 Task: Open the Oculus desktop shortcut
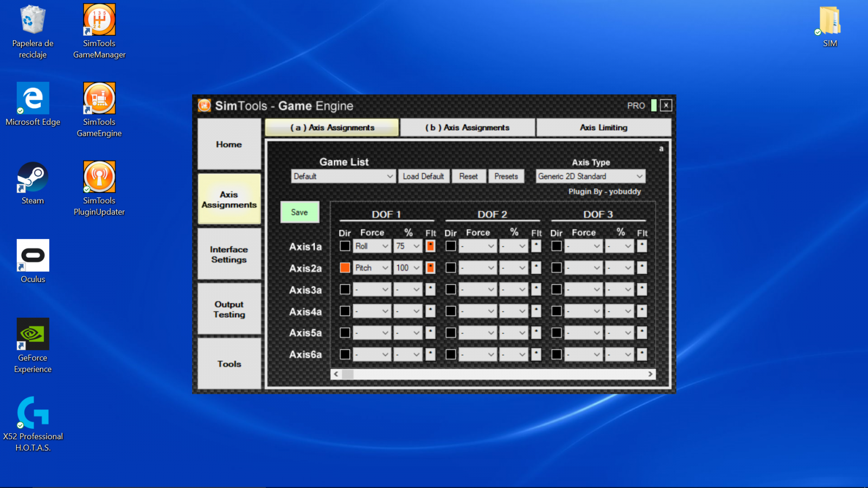tap(33, 262)
